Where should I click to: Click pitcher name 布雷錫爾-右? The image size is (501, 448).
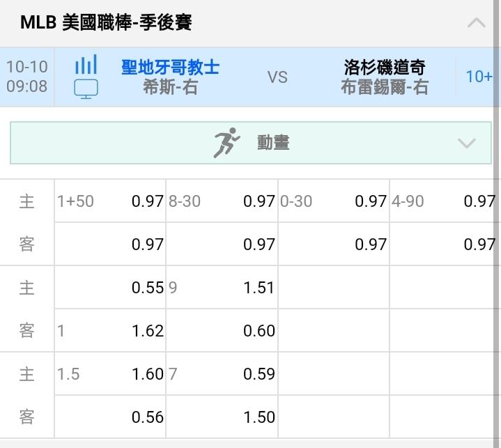coord(385,87)
